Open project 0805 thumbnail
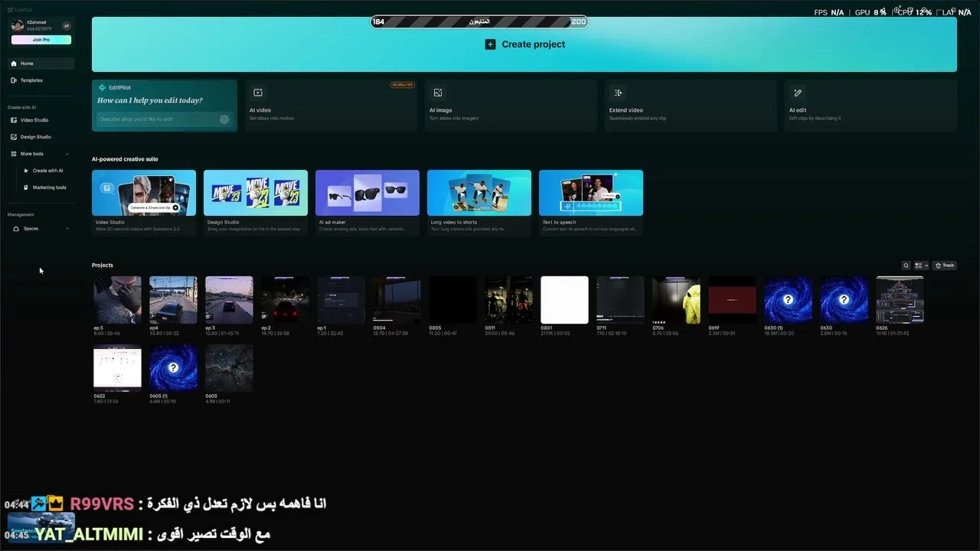 click(452, 300)
